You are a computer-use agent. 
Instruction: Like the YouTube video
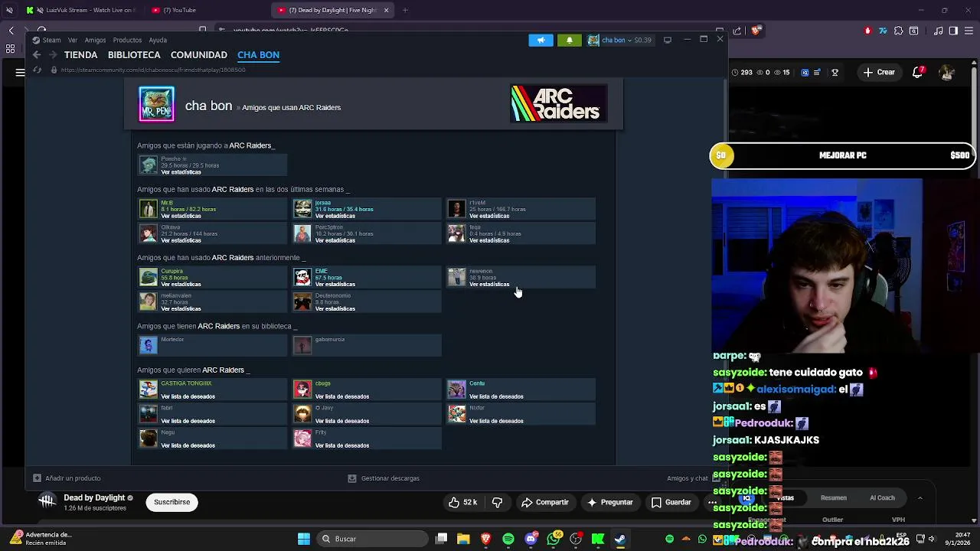pyautogui.click(x=462, y=502)
